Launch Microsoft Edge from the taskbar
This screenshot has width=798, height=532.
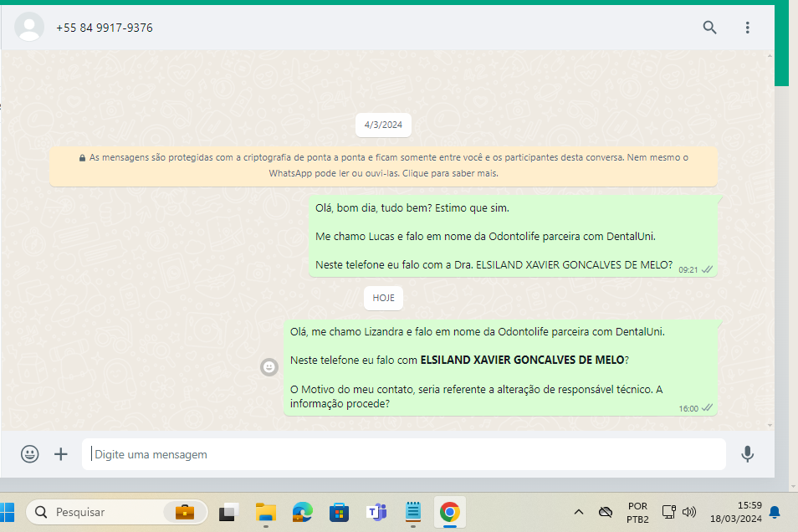[302, 511]
